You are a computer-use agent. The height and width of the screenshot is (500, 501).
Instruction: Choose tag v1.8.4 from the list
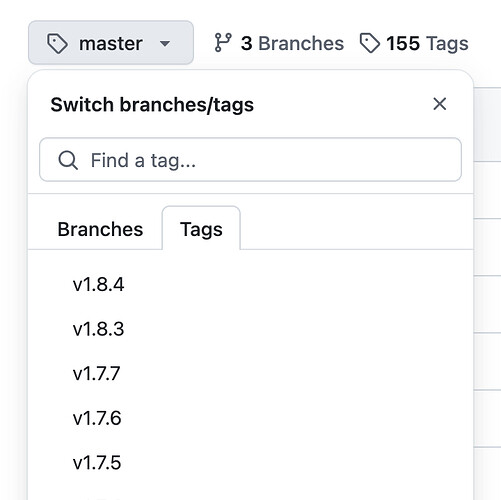(x=250, y=285)
